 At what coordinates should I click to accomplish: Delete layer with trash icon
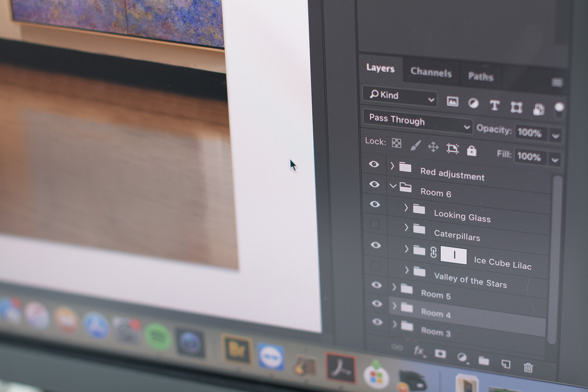(528, 367)
